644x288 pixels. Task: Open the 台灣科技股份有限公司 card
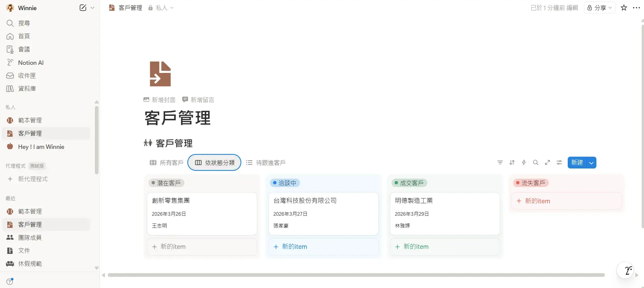323,214
